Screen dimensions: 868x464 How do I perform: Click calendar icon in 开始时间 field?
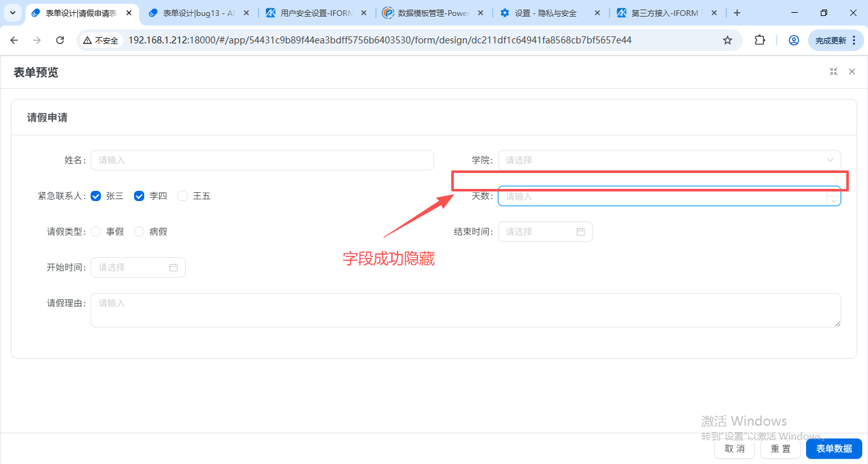pos(174,267)
